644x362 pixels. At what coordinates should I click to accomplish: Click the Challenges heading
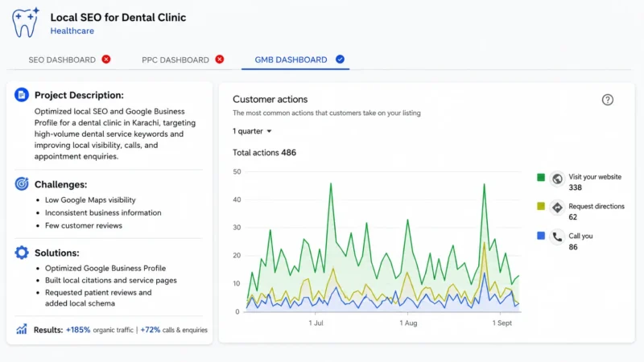coord(61,184)
